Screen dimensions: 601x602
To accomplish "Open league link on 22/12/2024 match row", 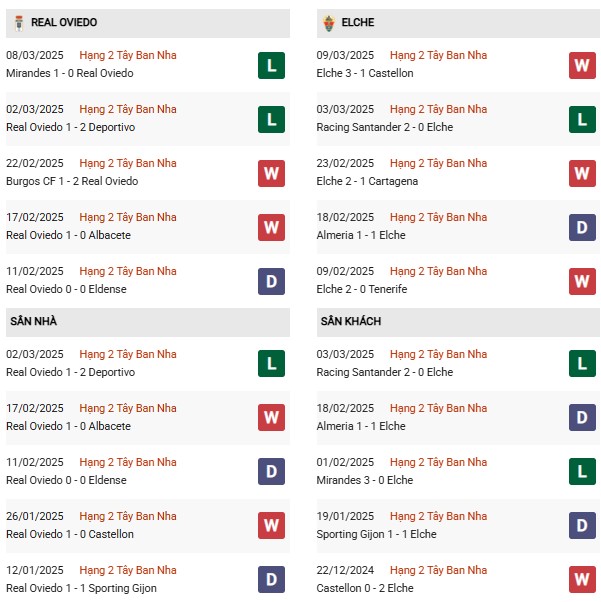I will click(438, 570).
